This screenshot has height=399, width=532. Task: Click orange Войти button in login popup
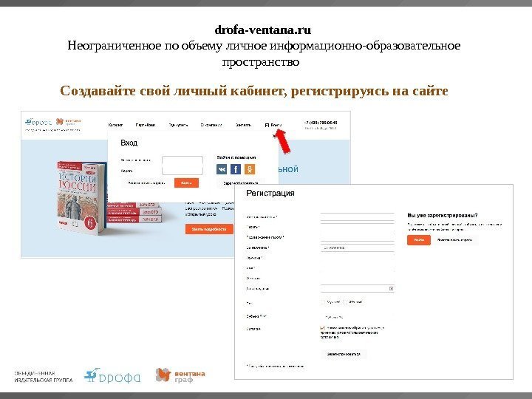pyautogui.click(x=186, y=183)
